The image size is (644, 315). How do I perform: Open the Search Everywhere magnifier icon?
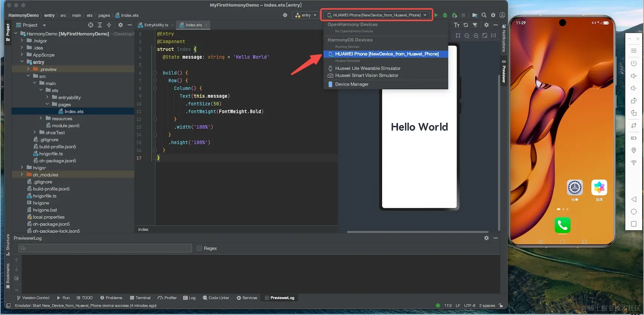(x=484, y=15)
